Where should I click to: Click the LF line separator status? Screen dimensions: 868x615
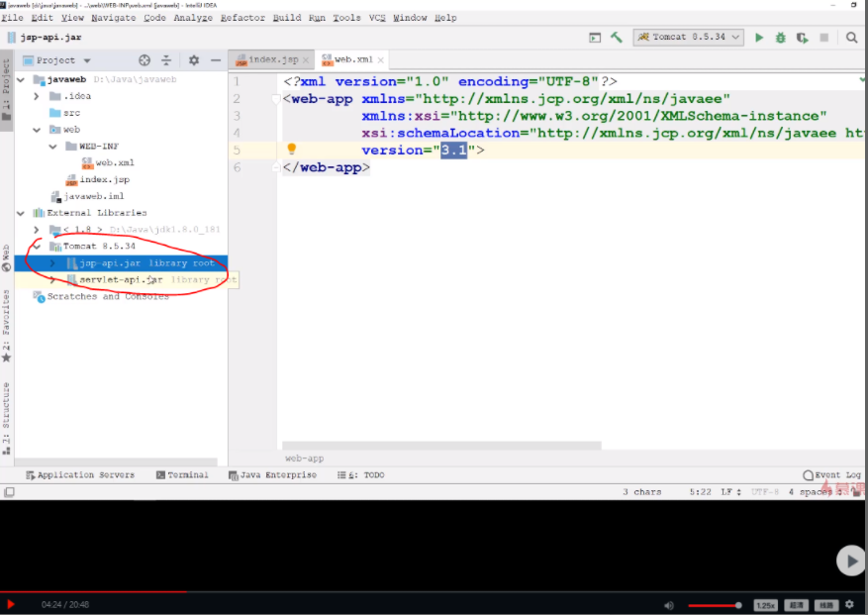coord(730,492)
